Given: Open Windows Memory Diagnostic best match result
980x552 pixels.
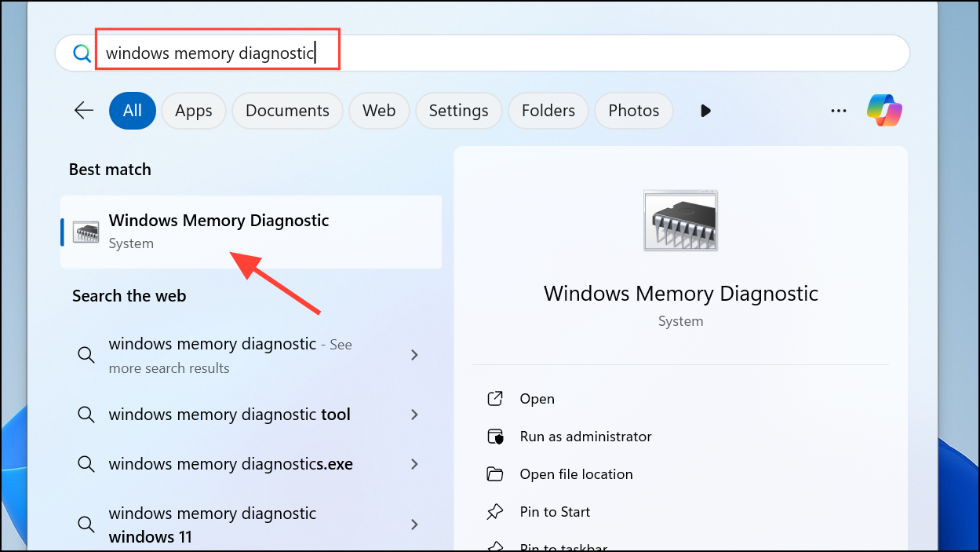Looking at the screenshot, I should click(251, 232).
